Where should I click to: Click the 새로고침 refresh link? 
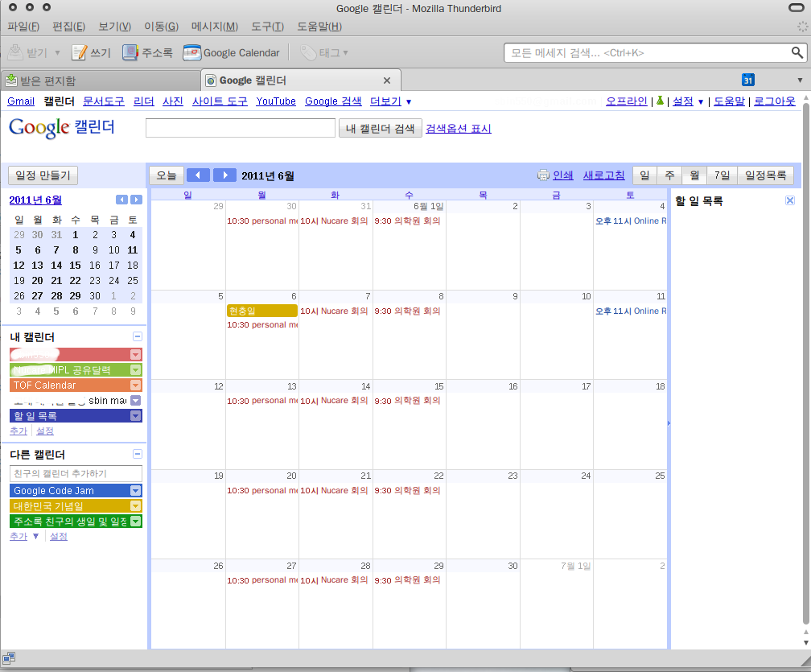(x=603, y=175)
